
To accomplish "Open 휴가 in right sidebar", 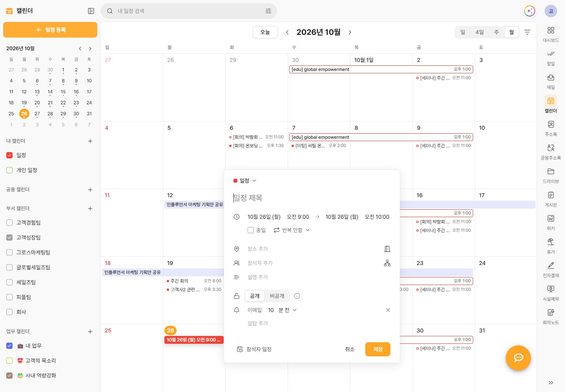I will click(551, 246).
